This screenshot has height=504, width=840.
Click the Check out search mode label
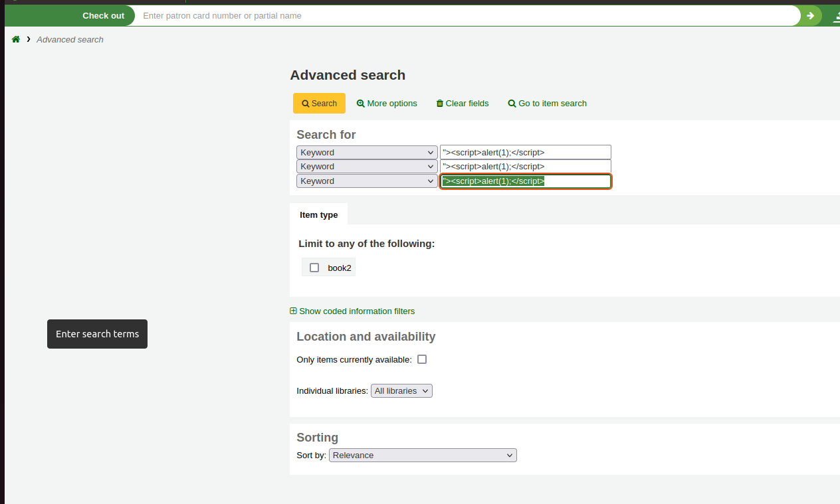[x=103, y=15]
